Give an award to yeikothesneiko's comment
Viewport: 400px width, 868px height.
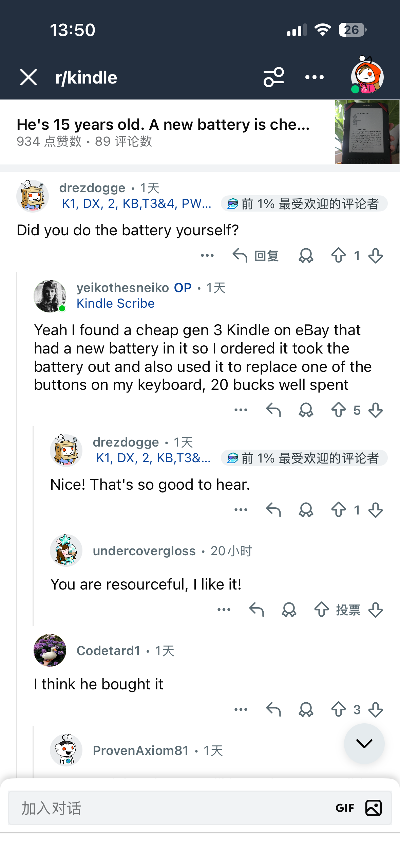[x=306, y=410]
